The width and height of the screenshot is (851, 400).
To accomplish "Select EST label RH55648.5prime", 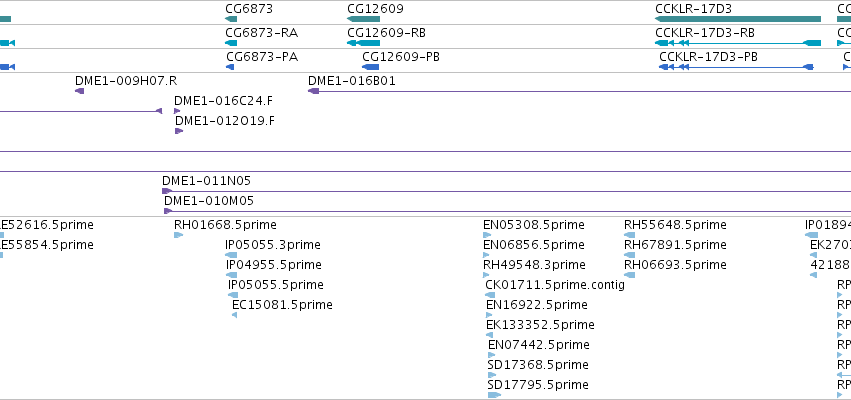I will pyautogui.click(x=675, y=225).
